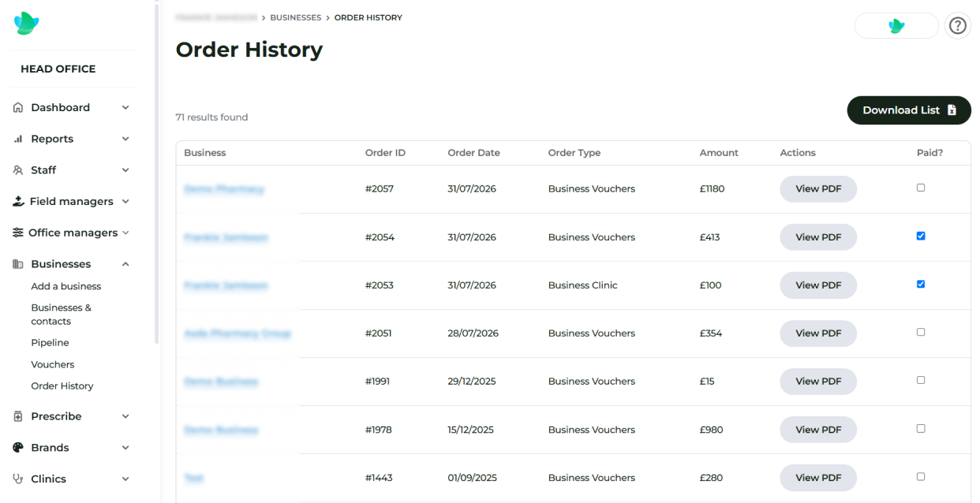980x503 pixels.
Task: Click the 71 results found text
Action: tap(211, 117)
